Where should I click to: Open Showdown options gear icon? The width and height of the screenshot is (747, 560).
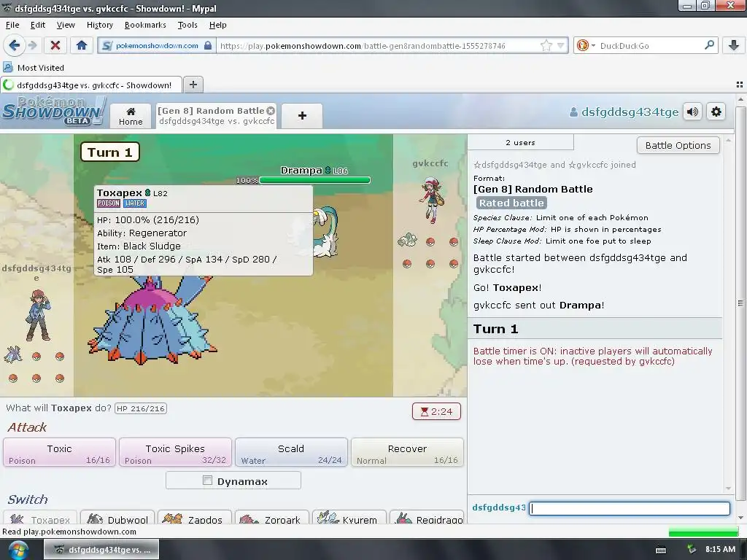[x=716, y=112]
